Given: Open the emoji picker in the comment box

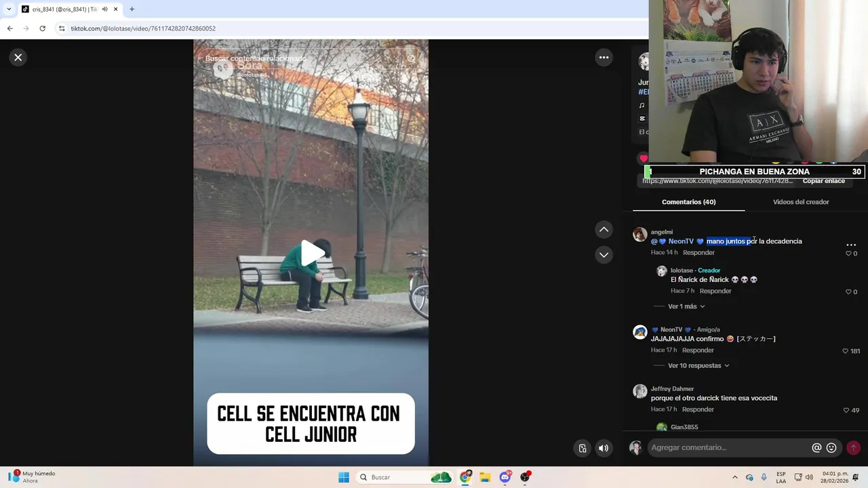Looking at the screenshot, I should pyautogui.click(x=831, y=448).
